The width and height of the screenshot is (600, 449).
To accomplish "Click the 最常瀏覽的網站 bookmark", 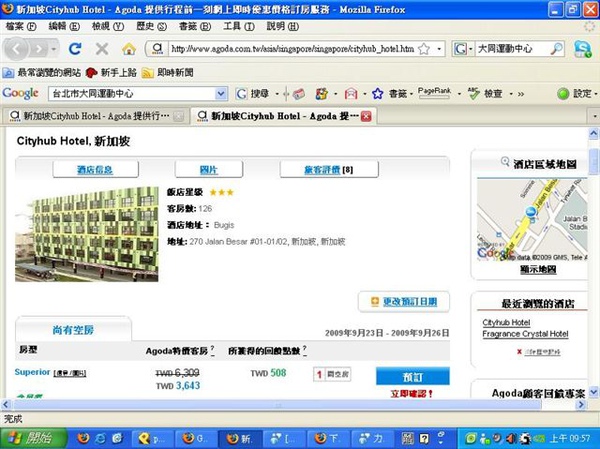I will (x=42, y=72).
